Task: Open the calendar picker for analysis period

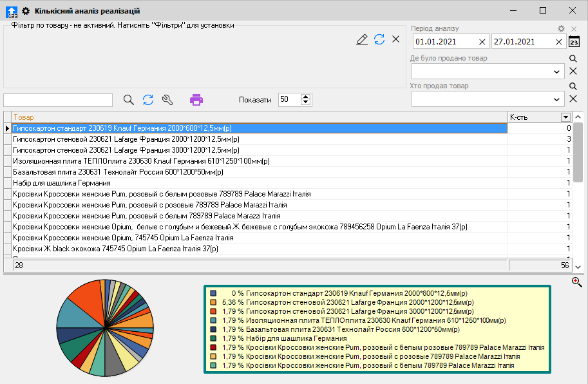Action: pyautogui.click(x=574, y=42)
